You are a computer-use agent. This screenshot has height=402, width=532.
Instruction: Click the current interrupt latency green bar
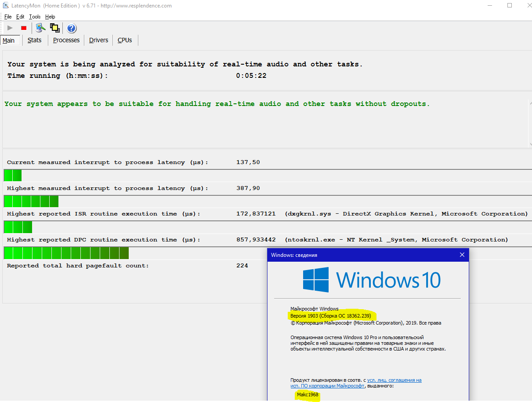click(13, 175)
